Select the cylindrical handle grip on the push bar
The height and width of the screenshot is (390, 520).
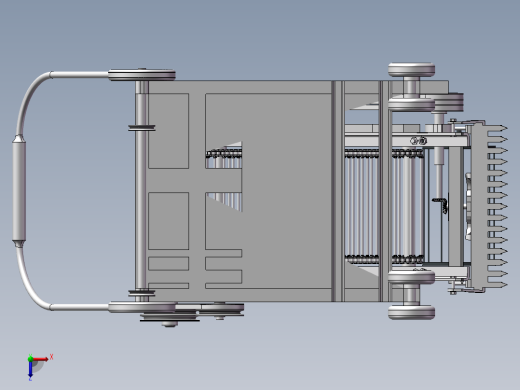tap(19, 191)
